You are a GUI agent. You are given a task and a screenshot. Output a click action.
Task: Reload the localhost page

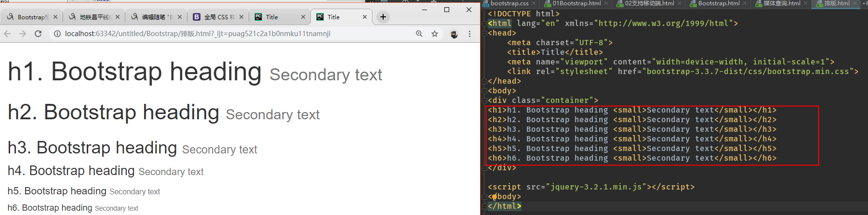38,34
